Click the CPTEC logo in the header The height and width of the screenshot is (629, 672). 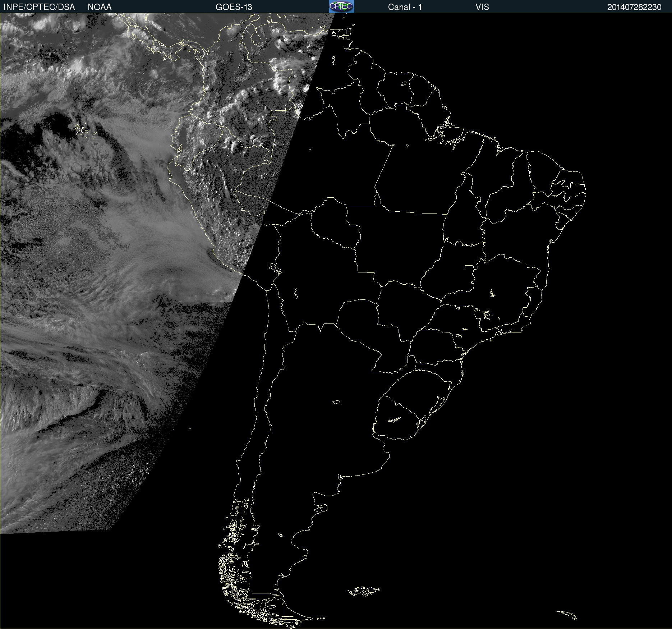(341, 6)
